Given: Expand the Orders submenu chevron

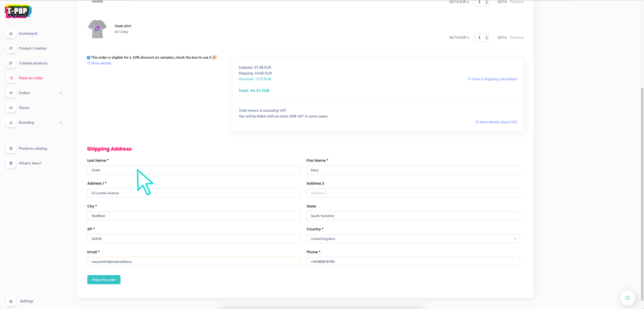Looking at the screenshot, I should [x=61, y=93].
